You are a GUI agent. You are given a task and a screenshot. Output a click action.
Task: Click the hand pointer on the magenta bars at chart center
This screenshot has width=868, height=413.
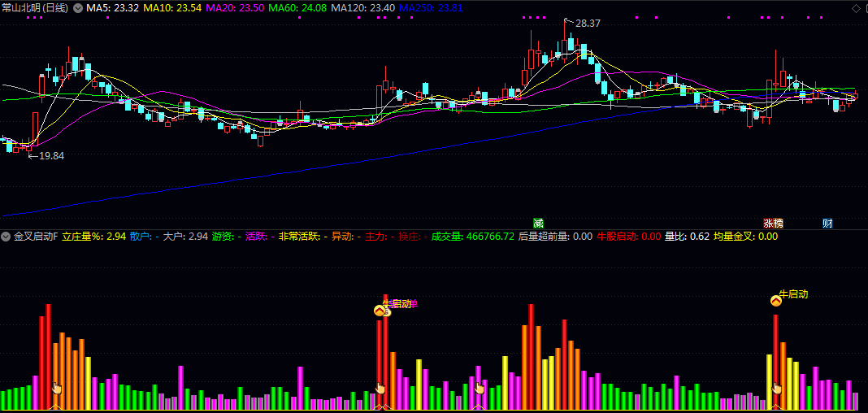(x=480, y=388)
